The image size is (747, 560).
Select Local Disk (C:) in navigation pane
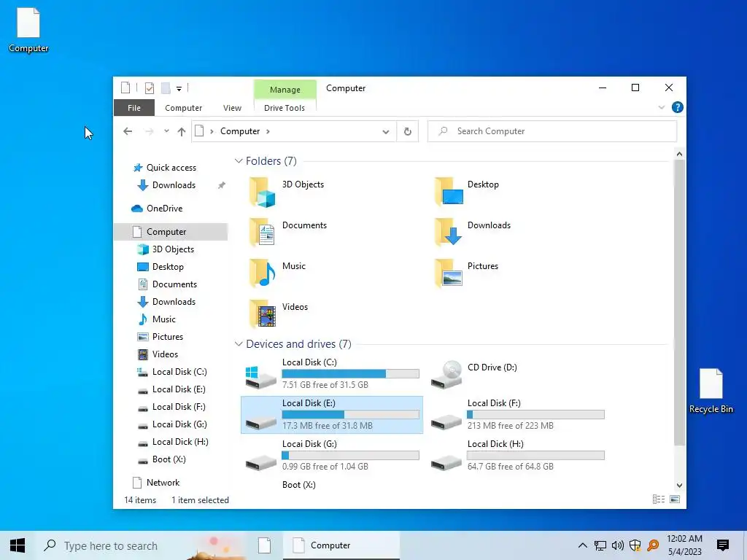click(x=179, y=372)
